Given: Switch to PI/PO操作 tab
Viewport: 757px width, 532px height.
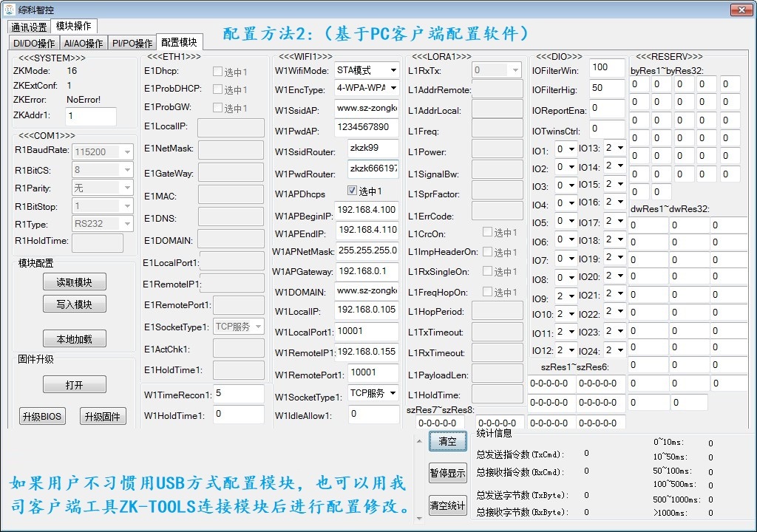Looking at the screenshot, I should pos(132,44).
